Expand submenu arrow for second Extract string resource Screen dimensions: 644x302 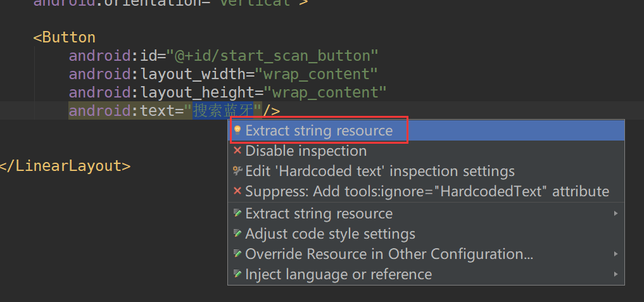pyautogui.click(x=616, y=213)
